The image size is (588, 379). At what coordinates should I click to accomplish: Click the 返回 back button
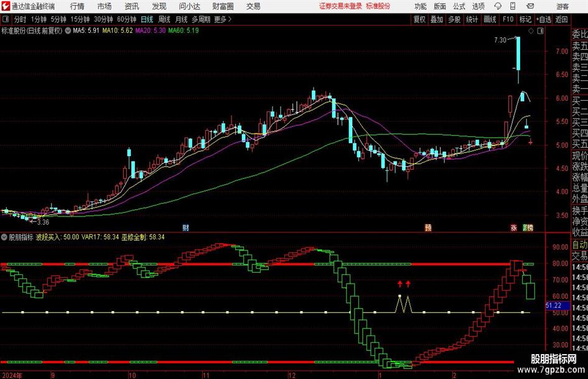[561, 19]
